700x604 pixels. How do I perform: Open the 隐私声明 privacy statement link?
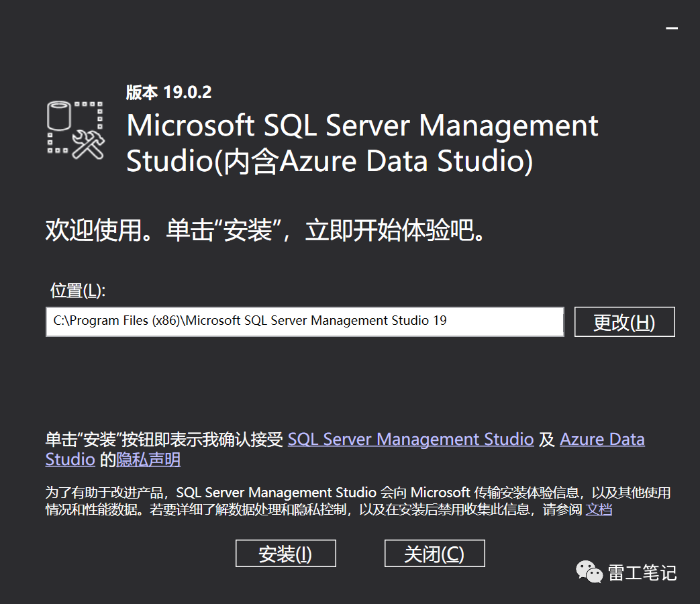coord(148,460)
